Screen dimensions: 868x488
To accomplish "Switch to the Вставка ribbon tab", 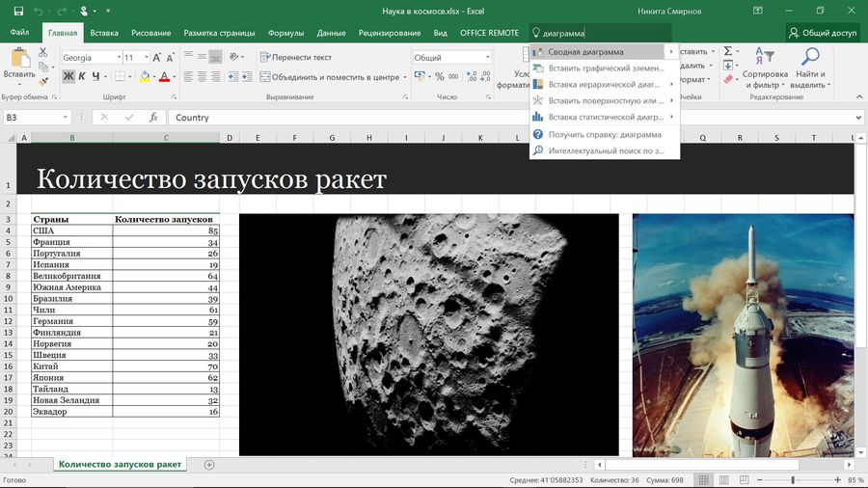I will point(104,33).
